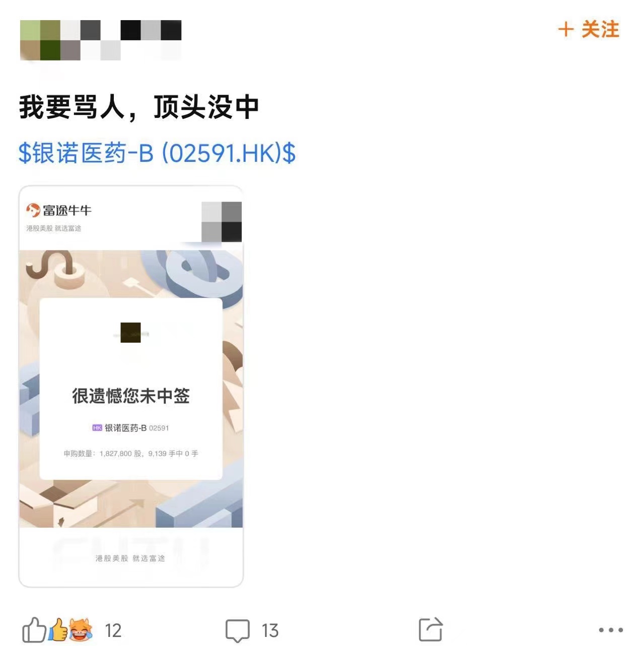This screenshot has width=644, height=646.
Task: Open the 银诺医药-B (02591.HK) stock link
Action: (x=157, y=153)
